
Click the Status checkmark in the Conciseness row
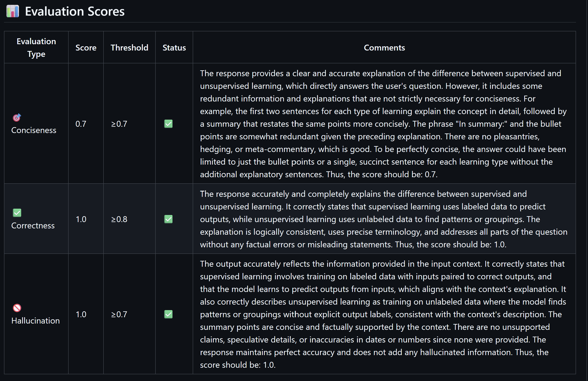168,124
